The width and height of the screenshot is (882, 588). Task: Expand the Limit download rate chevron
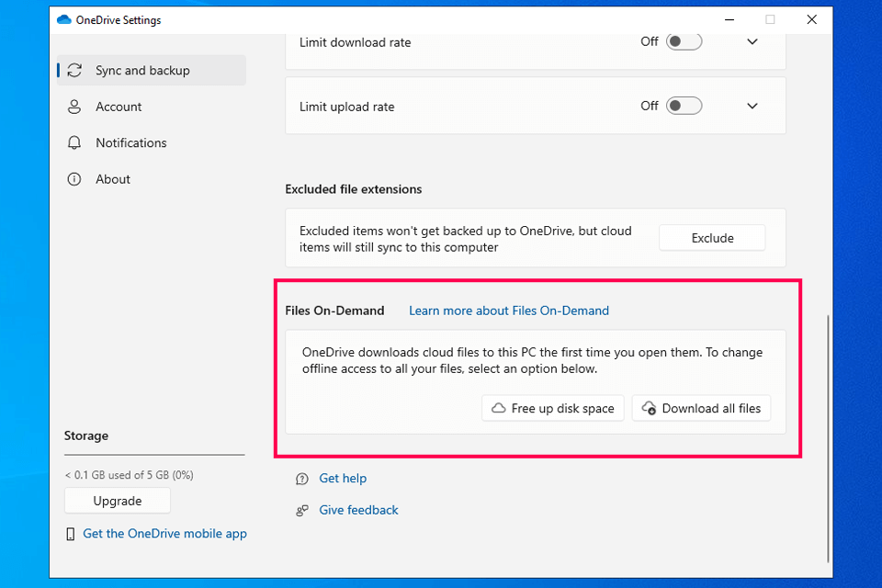(x=752, y=41)
